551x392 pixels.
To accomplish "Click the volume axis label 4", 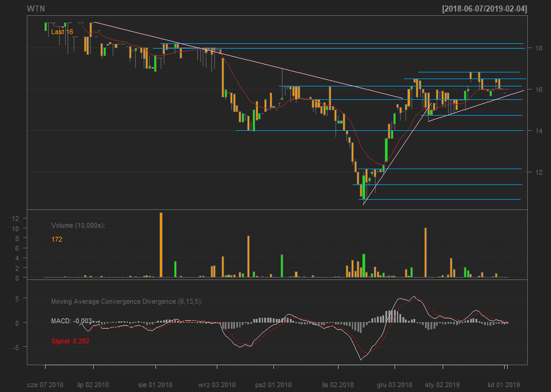I will [x=17, y=258].
